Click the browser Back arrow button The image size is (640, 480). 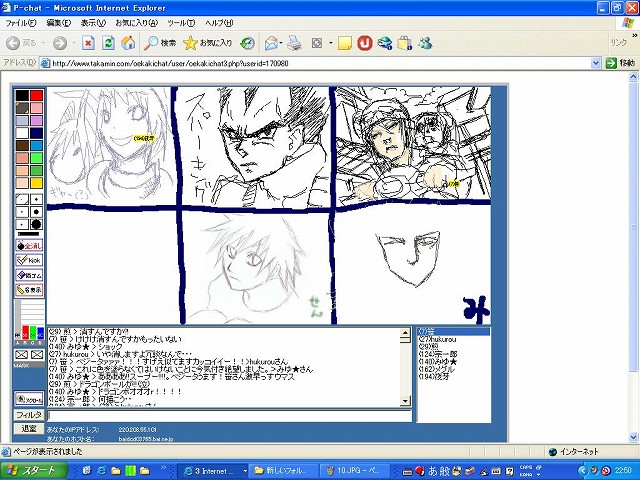13,43
